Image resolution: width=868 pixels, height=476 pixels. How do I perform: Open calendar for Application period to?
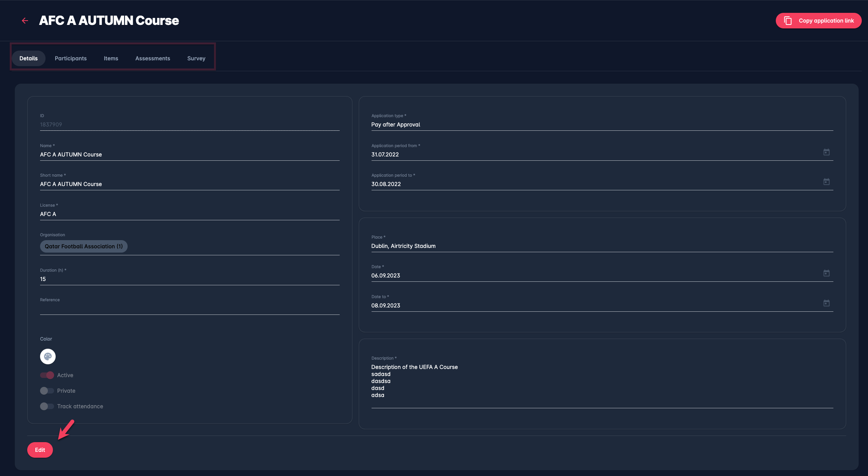pyautogui.click(x=826, y=182)
